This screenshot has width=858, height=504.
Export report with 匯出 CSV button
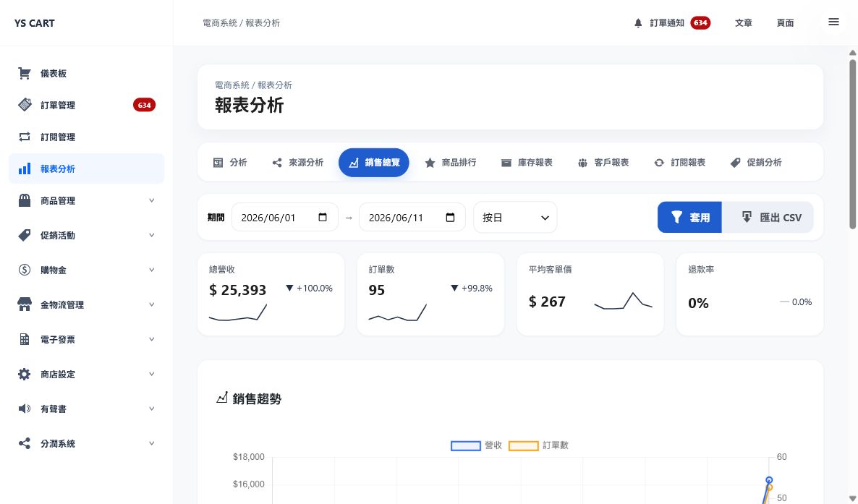(x=768, y=217)
